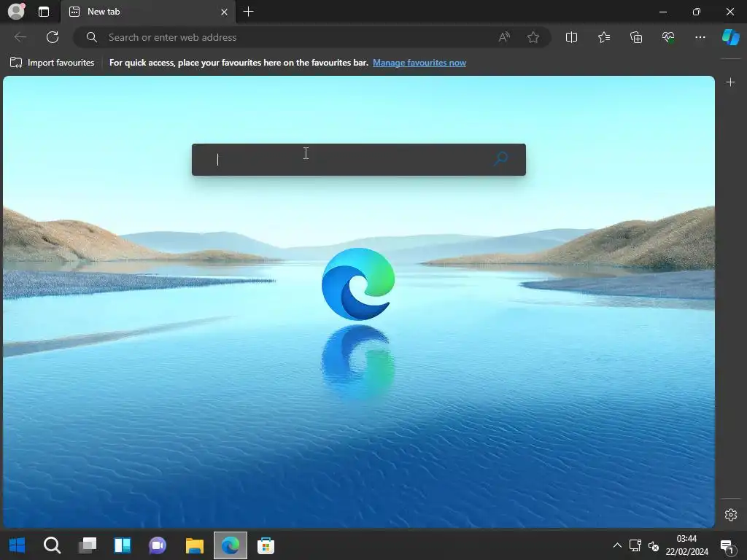Open Windows Start menu
The image size is (747, 560).
18,545
